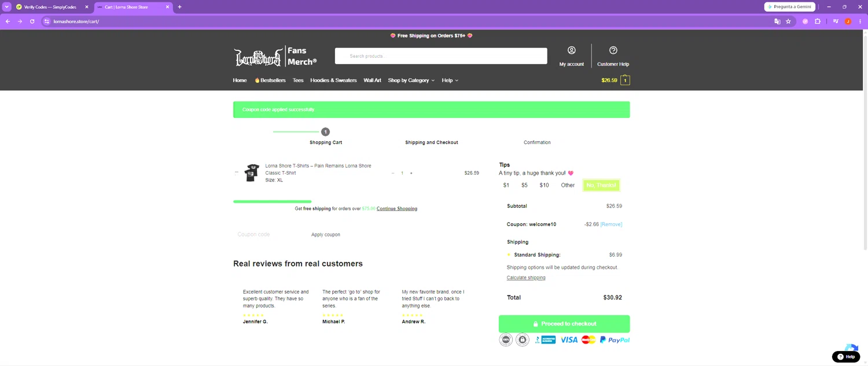Close the Verify Codes SimplyCodes tab
Viewport: 868px width, 366px height.
point(87,7)
